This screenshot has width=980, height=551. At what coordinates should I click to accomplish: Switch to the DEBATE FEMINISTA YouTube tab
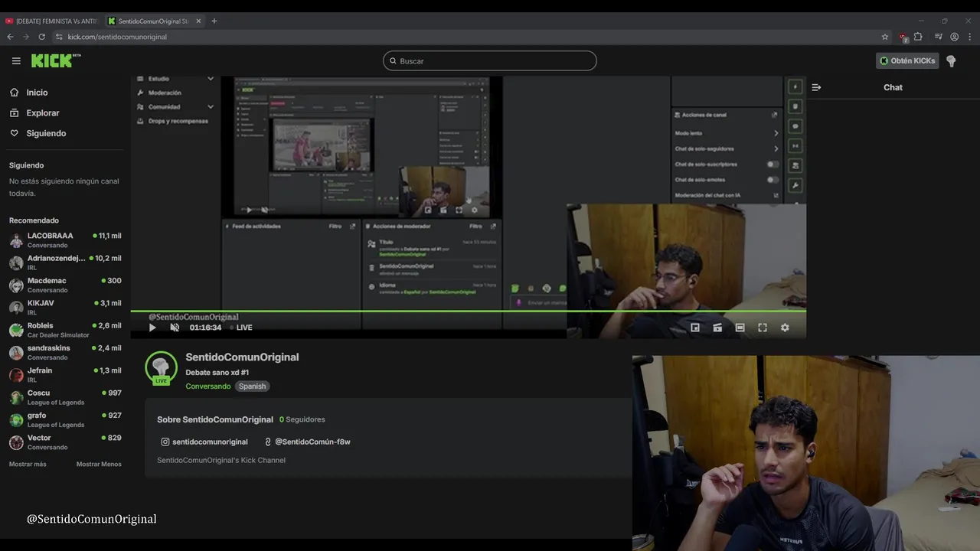tap(51, 21)
